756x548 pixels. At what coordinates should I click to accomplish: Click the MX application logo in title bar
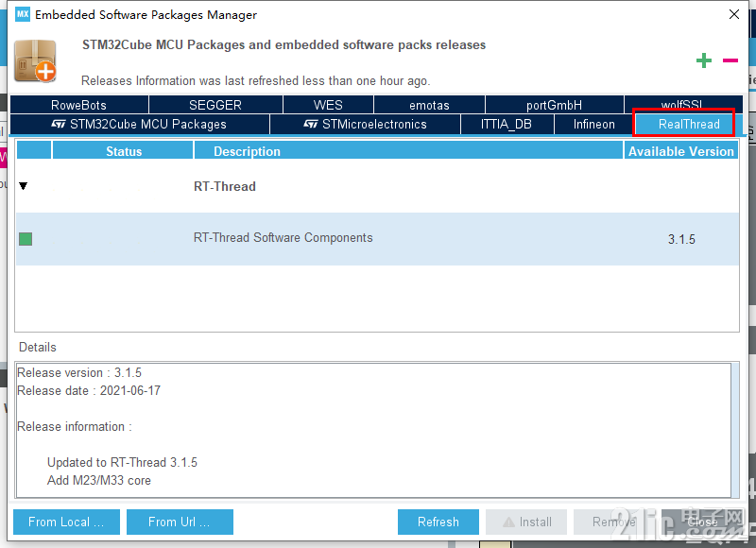[x=23, y=14]
